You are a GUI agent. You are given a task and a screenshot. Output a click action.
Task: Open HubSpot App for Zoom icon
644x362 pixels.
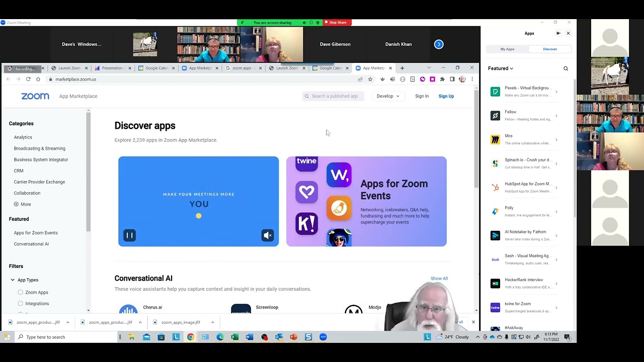(496, 188)
